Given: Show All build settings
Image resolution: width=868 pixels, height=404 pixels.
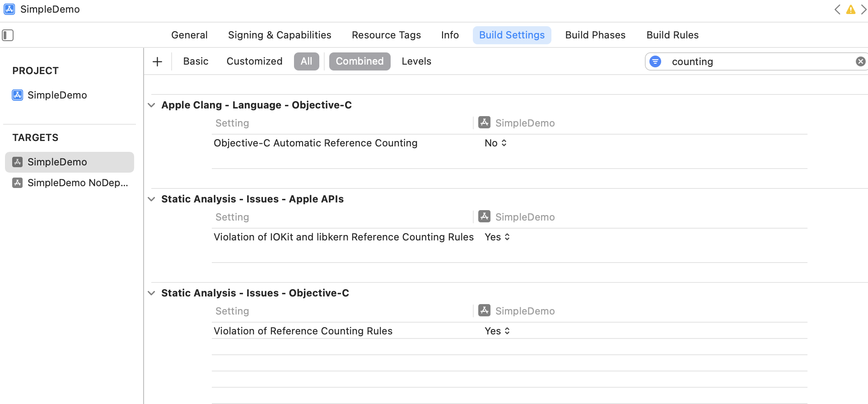Looking at the screenshot, I should tap(307, 61).
